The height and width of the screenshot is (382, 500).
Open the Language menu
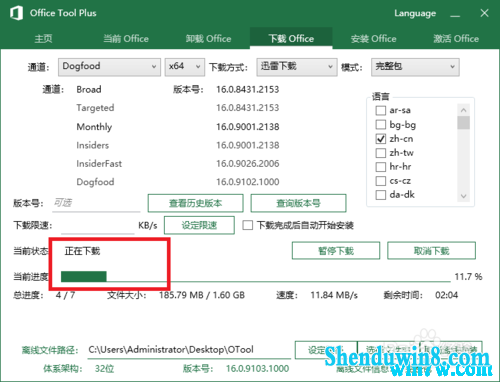[415, 13]
